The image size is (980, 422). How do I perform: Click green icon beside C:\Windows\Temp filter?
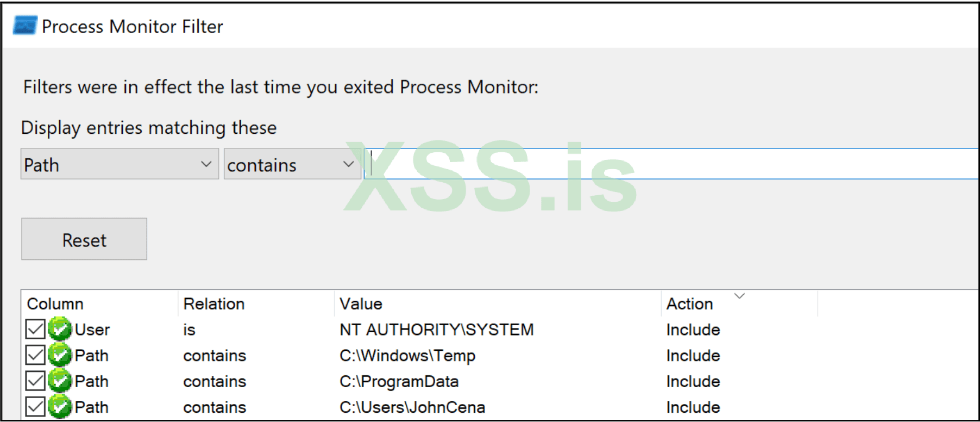(60, 355)
